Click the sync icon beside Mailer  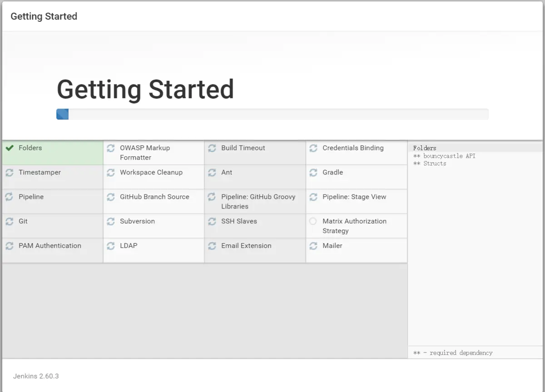pyautogui.click(x=313, y=246)
